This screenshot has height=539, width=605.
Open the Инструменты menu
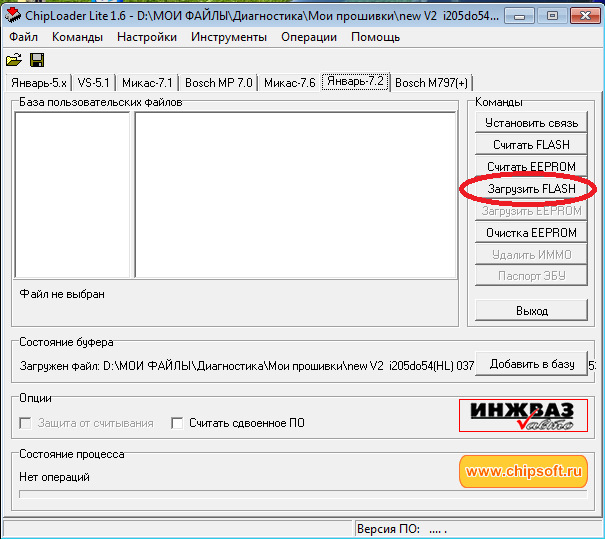pos(229,37)
